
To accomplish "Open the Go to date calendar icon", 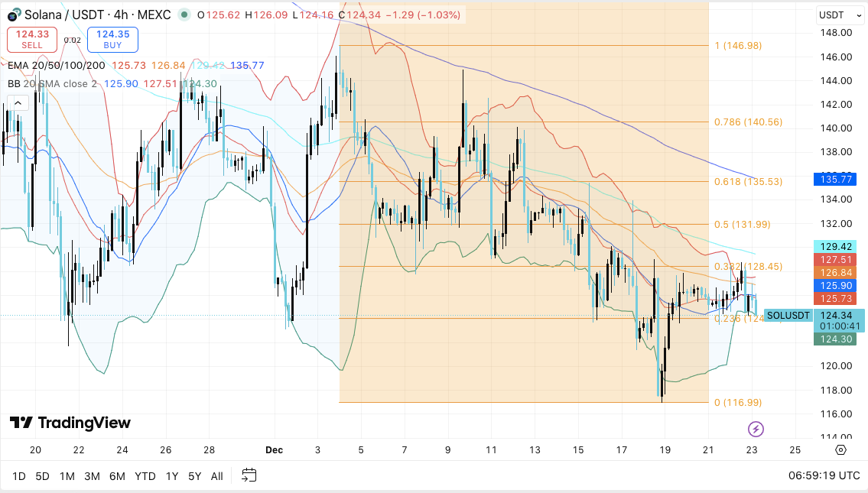I will pyautogui.click(x=249, y=475).
